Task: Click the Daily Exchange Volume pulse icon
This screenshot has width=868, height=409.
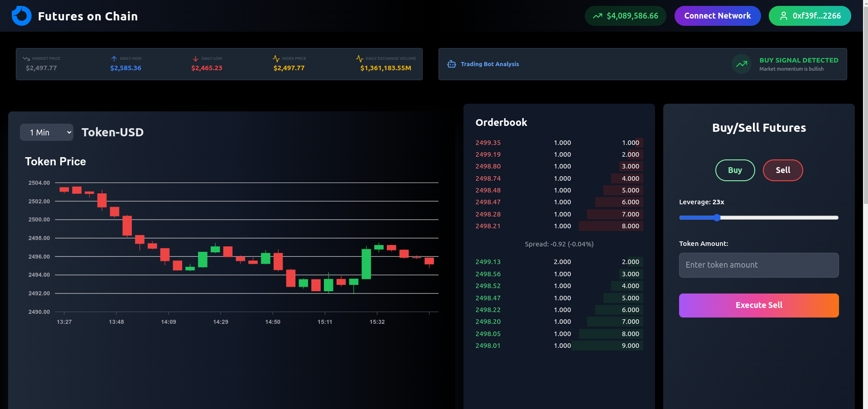Action: coord(359,58)
